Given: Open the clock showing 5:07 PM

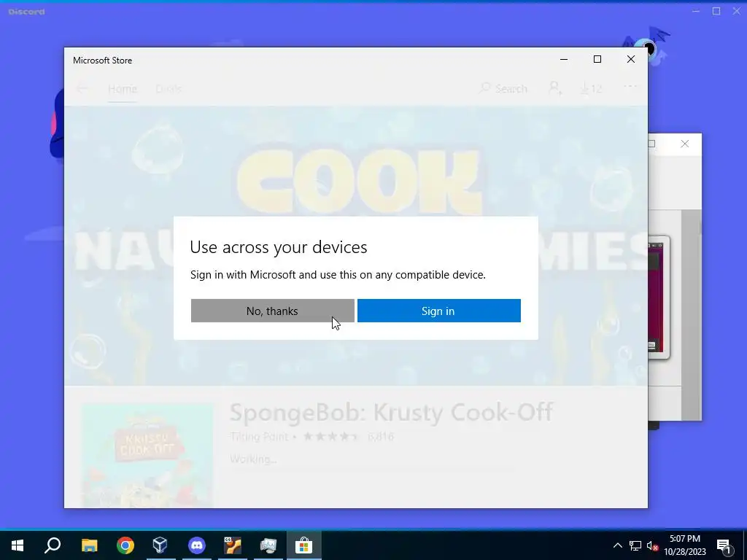Looking at the screenshot, I should click(x=685, y=545).
